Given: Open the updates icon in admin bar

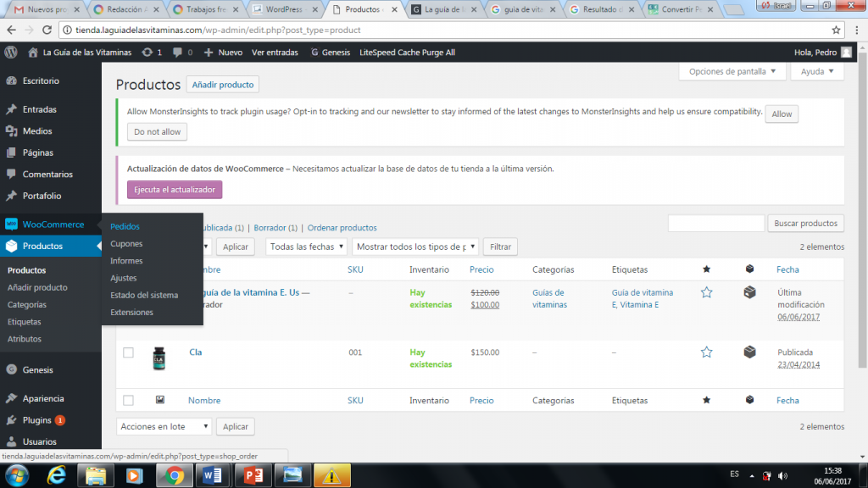Looking at the screenshot, I should [147, 52].
